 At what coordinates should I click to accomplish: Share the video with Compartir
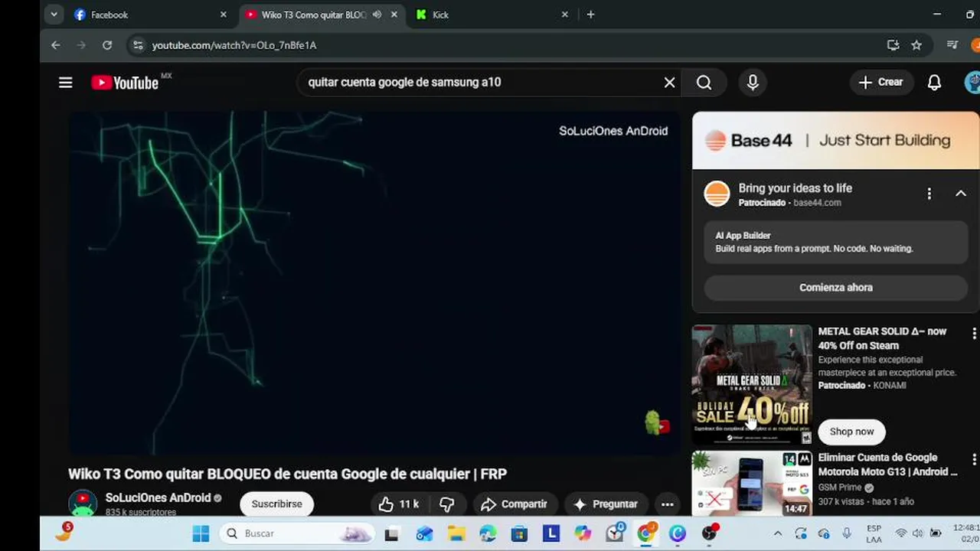tap(514, 504)
